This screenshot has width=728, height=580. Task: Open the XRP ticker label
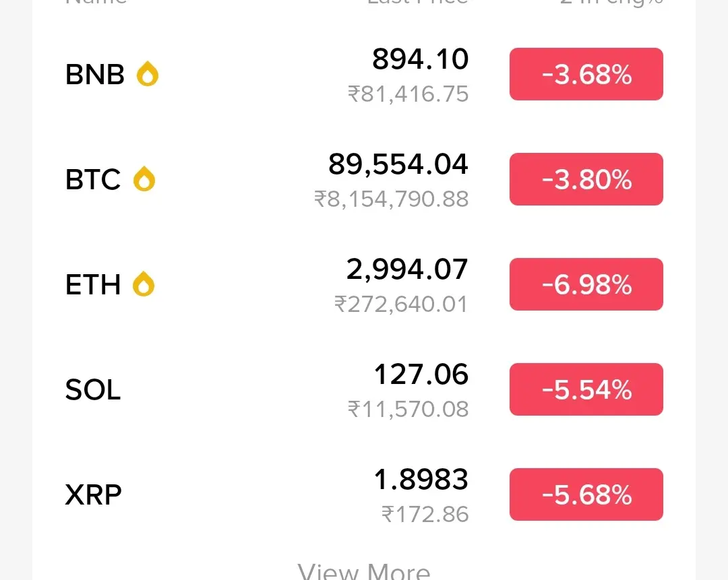[x=94, y=494]
